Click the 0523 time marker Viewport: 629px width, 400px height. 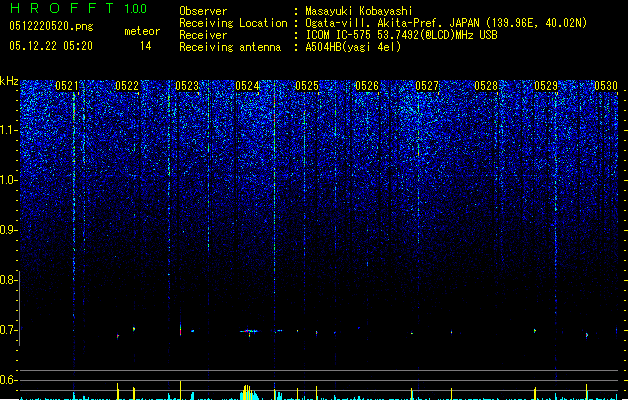(187, 86)
